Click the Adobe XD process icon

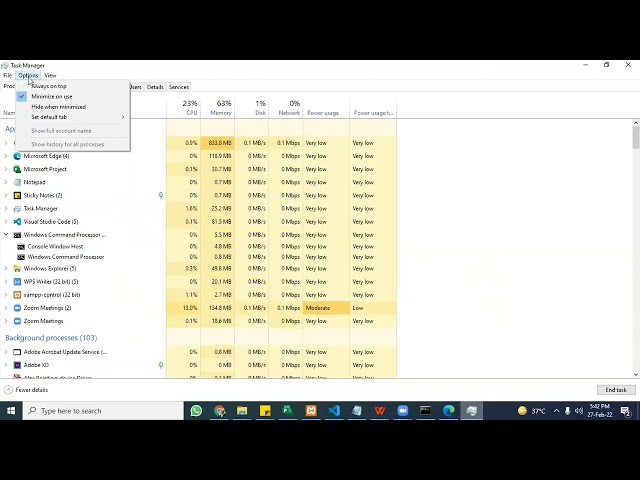click(17, 365)
